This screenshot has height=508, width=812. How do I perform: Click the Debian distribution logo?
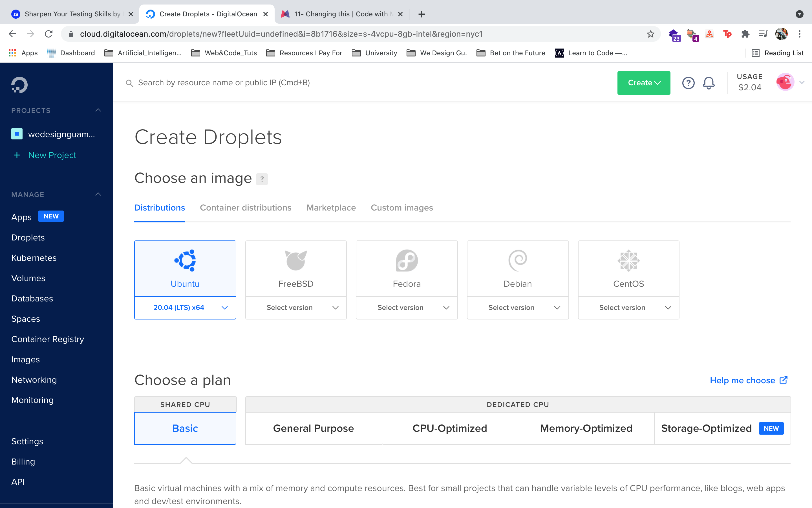click(517, 260)
